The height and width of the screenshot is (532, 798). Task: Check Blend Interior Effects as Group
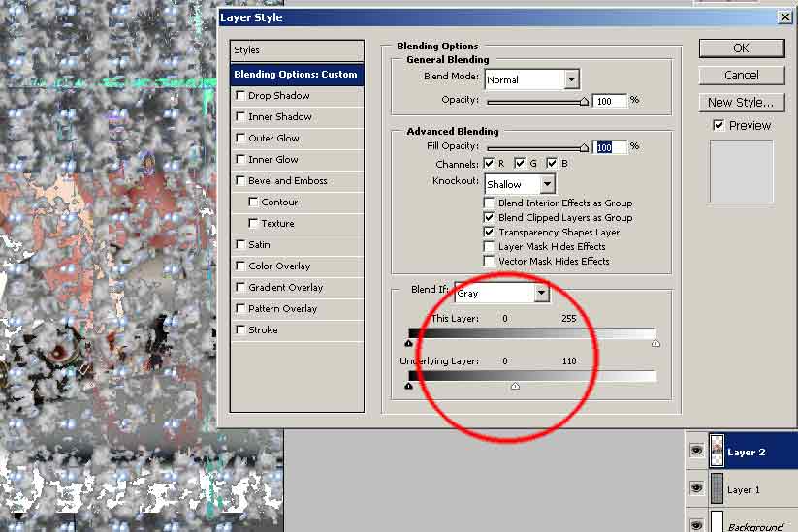[x=489, y=203]
